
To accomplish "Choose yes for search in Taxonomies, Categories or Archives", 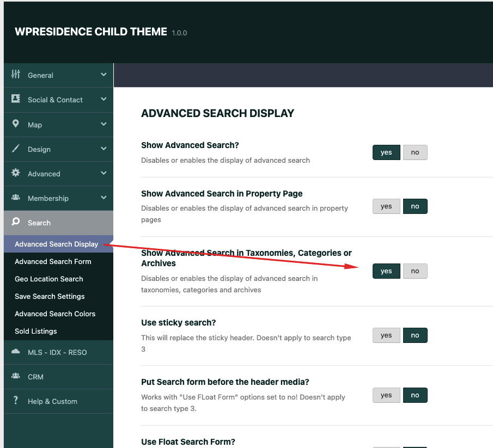I will tap(386, 271).
